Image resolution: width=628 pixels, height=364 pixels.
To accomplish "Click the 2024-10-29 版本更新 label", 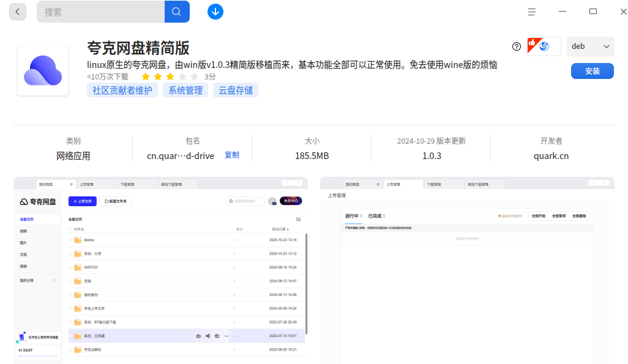I will coord(432,141).
